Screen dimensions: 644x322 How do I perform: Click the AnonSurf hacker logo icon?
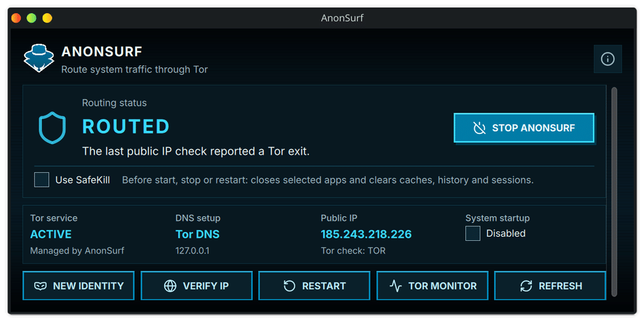click(x=38, y=58)
